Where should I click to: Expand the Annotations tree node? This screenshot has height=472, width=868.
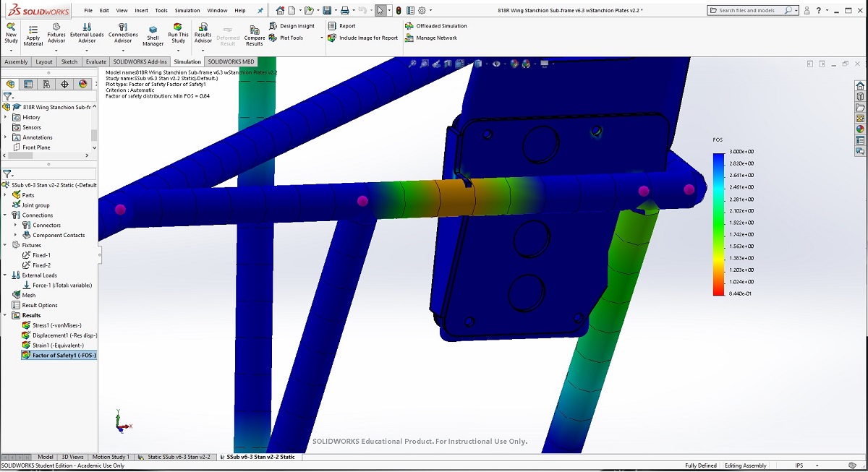point(6,137)
